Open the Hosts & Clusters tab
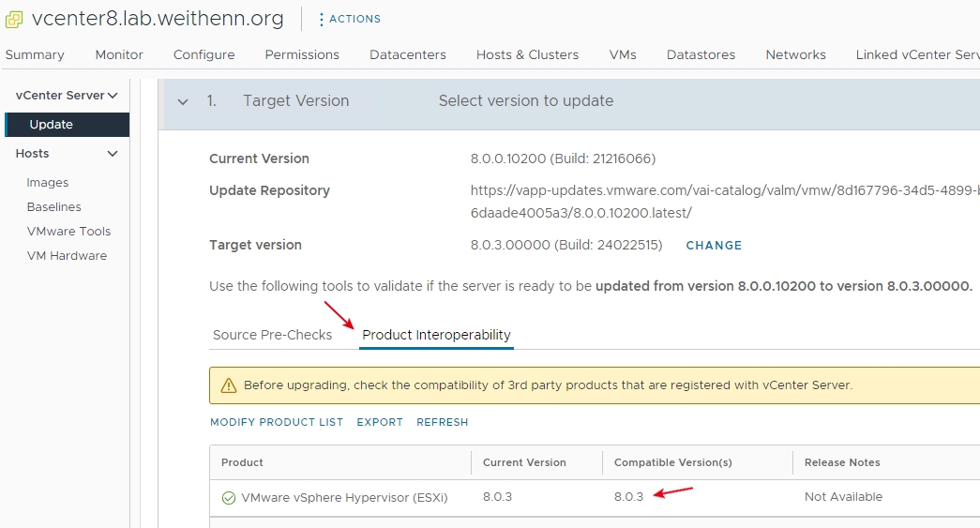The width and height of the screenshot is (980, 528). pos(527,55)
